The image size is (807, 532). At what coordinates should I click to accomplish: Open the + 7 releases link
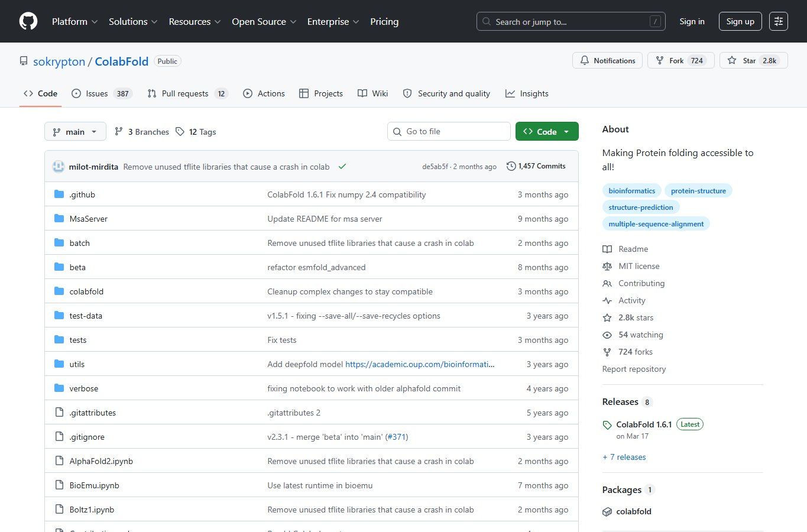click(x=624, y=457)
